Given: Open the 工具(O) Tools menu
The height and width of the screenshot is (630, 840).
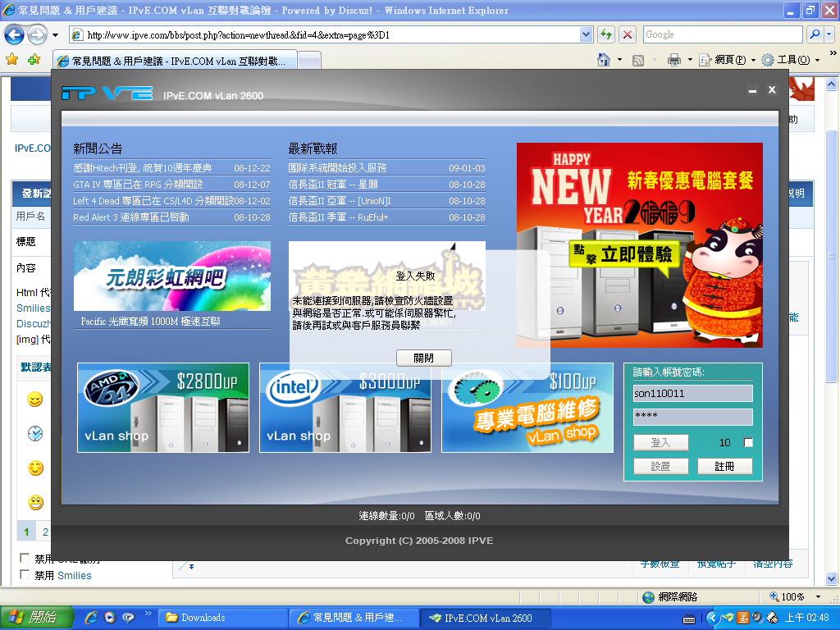Looking at the screenshot, I should click(x=791, y=60).
